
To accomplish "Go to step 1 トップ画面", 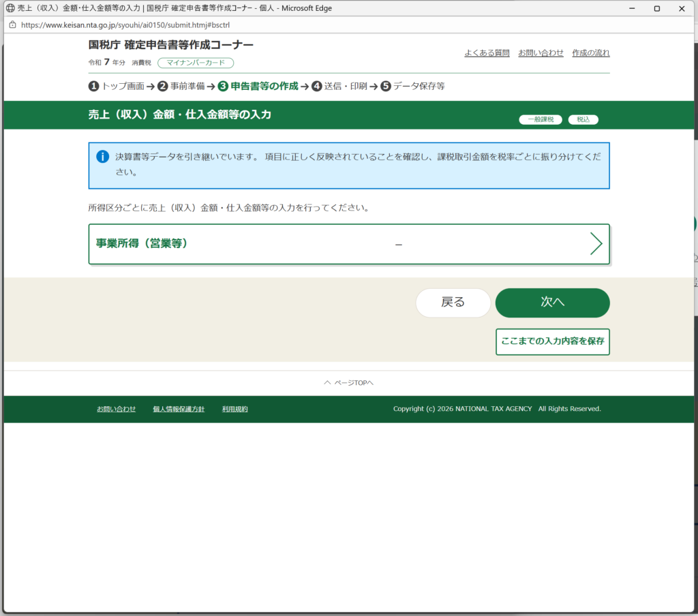I will point(117,86).
